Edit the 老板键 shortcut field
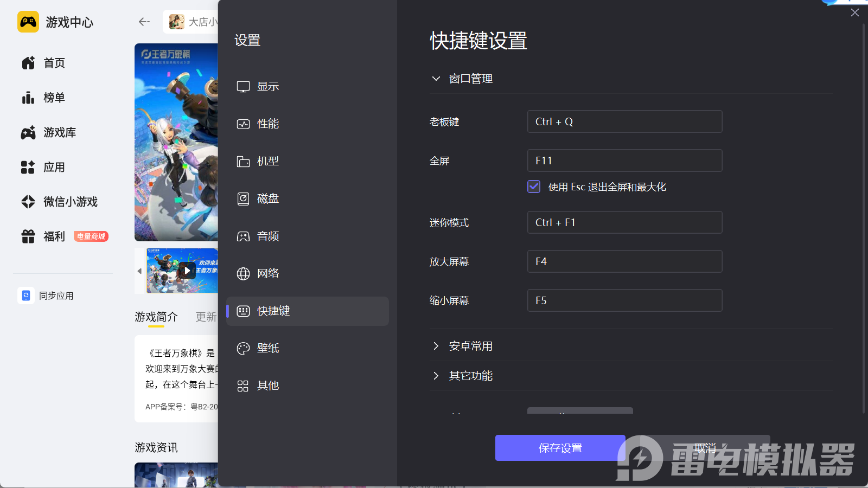Image resolution: width=868 pixels, height=488 pixels. click(x=624, y=121)
